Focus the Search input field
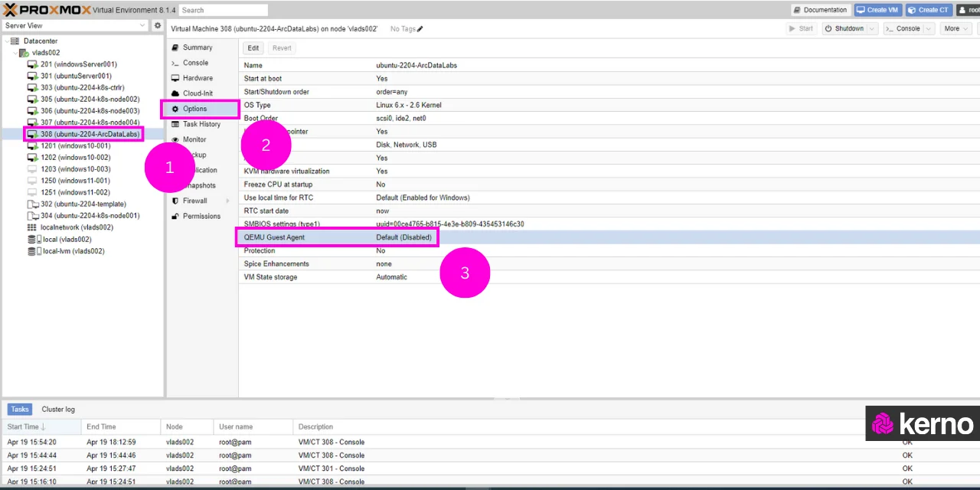 224,10
